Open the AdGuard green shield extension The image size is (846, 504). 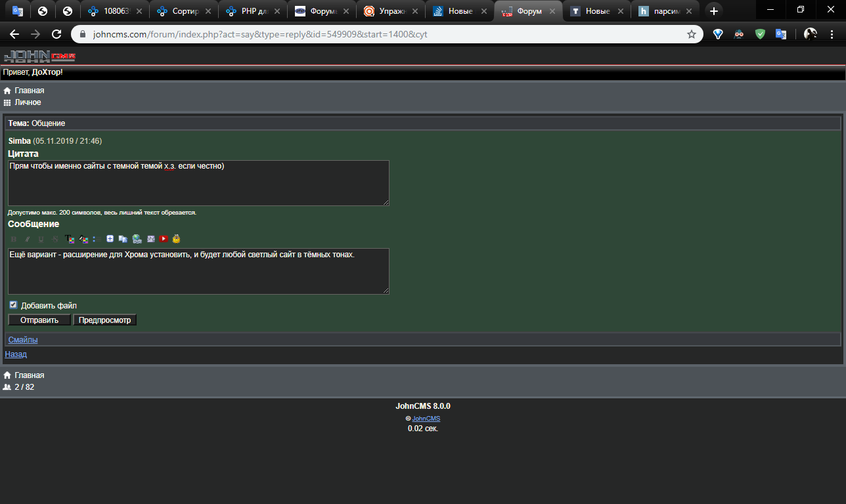click(760, 34)
